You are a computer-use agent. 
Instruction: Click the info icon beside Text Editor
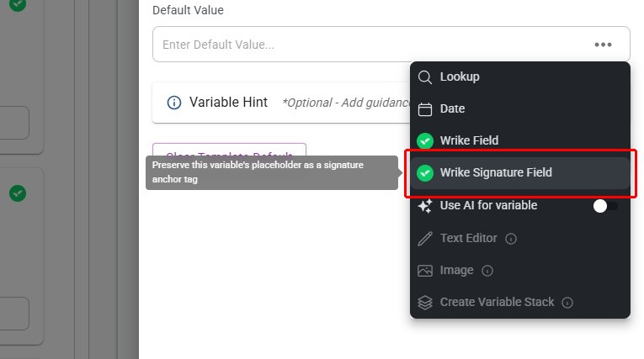(511, 239)
